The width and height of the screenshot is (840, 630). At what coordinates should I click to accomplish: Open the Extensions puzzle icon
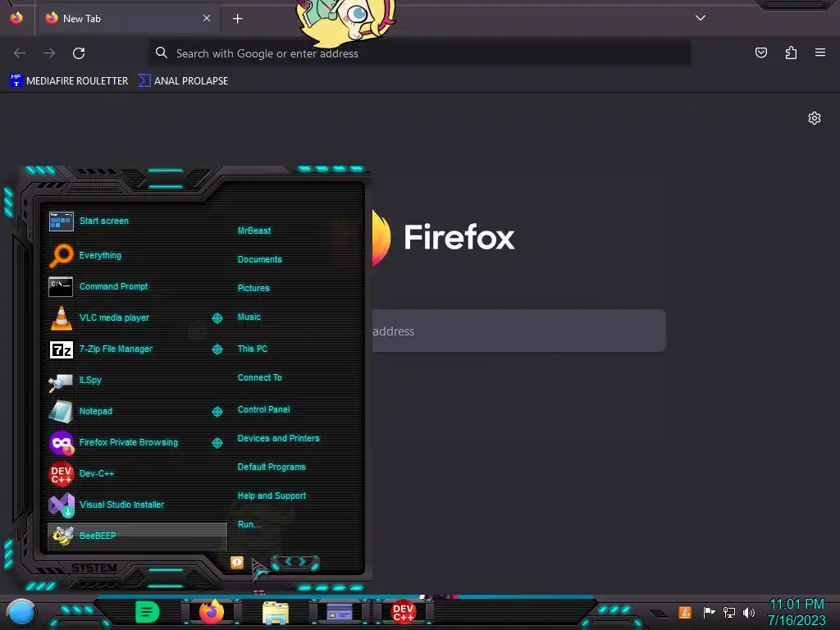click(791, 52)
